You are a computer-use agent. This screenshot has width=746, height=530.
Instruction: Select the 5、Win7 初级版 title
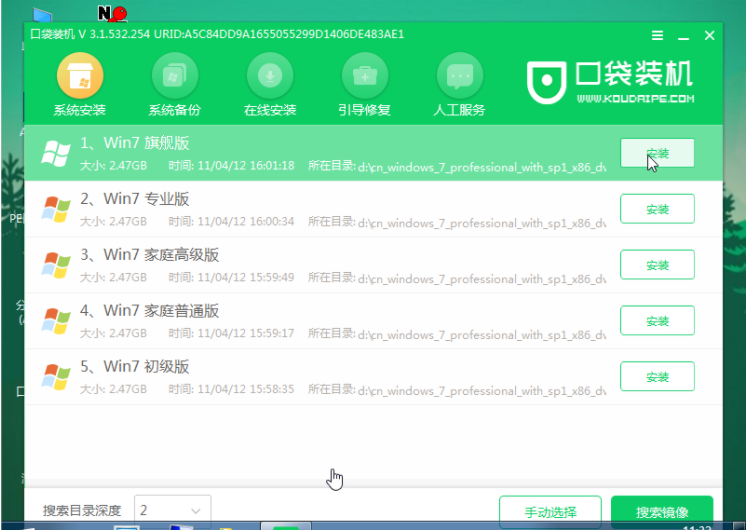coord(135,366)
